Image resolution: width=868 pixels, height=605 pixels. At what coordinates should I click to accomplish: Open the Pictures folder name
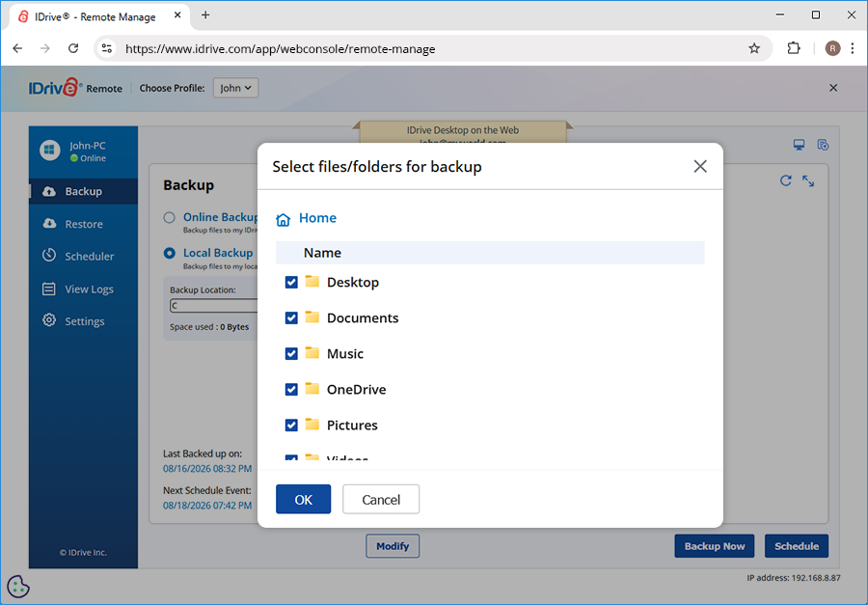click(352, 425)
